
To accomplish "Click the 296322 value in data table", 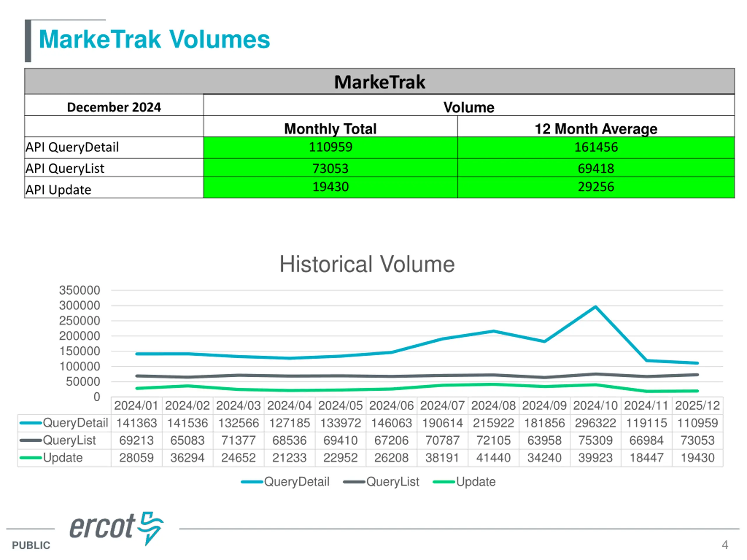I will [x=595, y=423].
